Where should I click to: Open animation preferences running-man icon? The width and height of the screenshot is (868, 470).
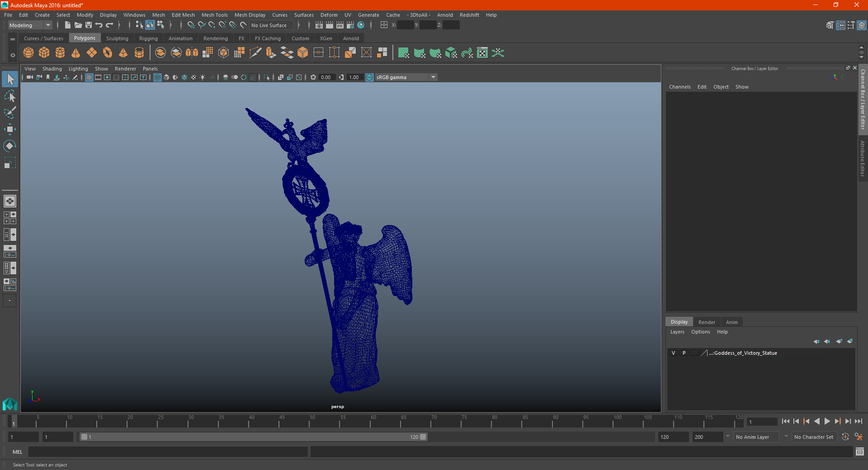[859, 437]
